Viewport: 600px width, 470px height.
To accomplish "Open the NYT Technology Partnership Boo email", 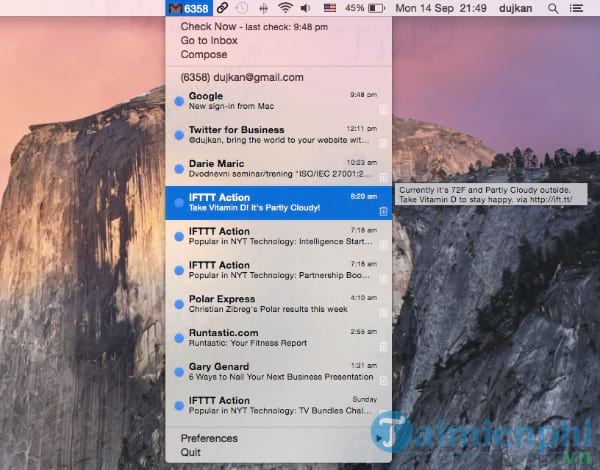I will pyautogui.click(x=279, y=270).
